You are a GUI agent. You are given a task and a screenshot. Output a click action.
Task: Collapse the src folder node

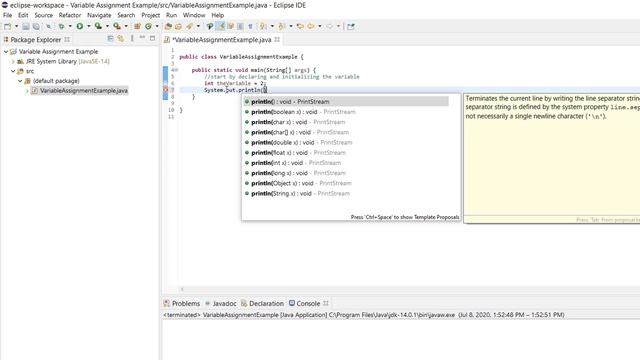[x=13, y=71]
